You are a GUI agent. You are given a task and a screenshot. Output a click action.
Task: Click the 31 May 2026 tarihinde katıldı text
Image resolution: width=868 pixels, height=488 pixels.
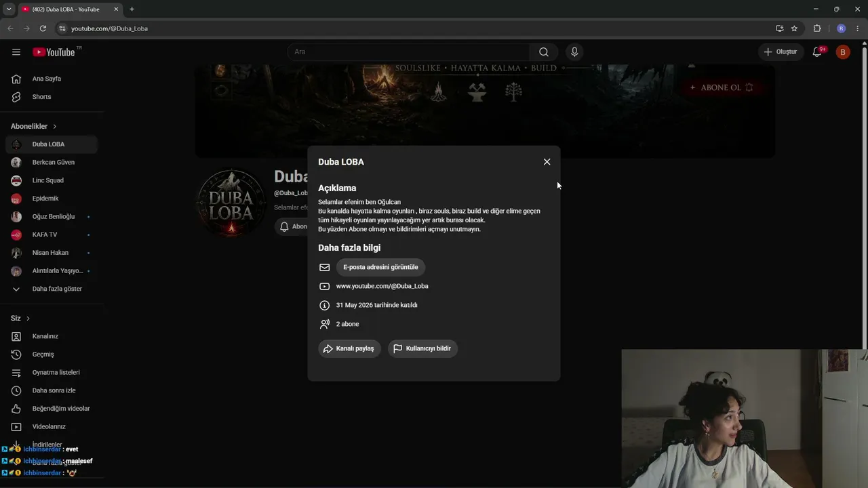tap(377, 305)
